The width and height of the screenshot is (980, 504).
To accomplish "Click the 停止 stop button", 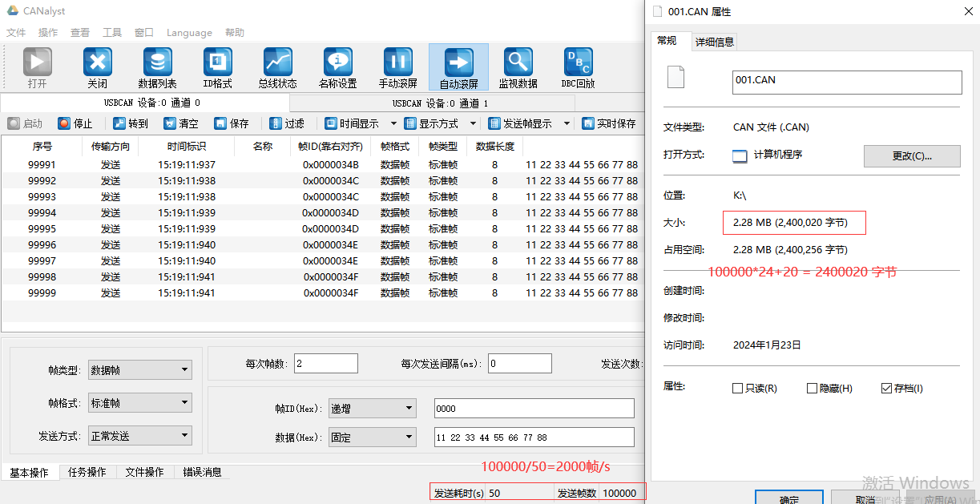I will tap(75, 123).
